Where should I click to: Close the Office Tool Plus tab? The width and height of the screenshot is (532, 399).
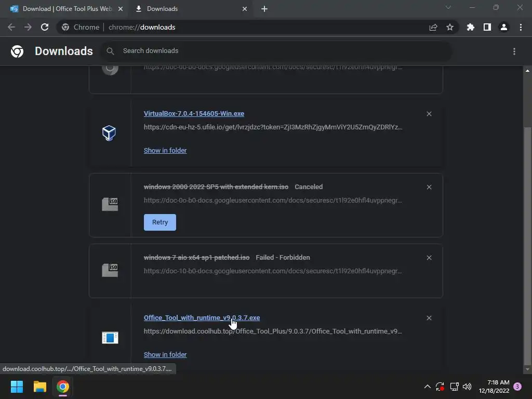[x=121, y=9]
